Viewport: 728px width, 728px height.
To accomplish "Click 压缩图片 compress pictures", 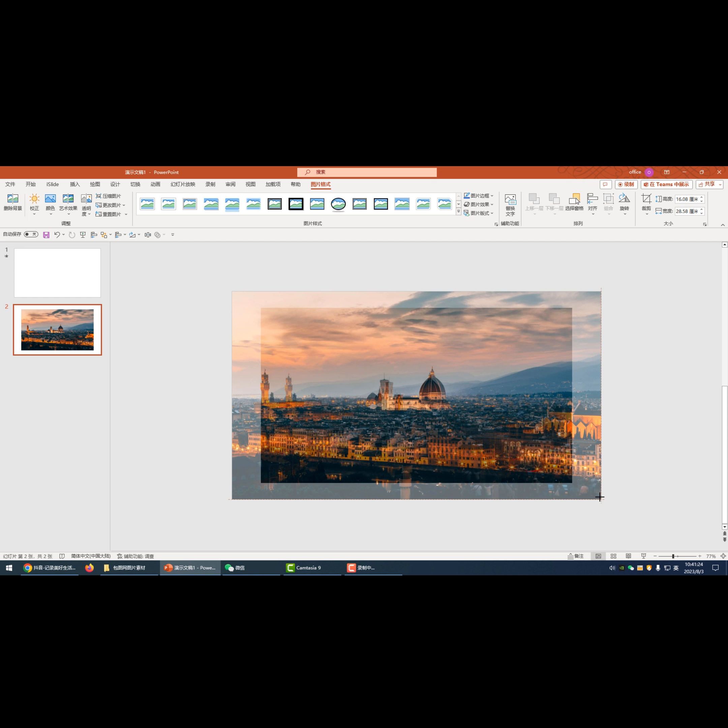I will pos(108,196).
